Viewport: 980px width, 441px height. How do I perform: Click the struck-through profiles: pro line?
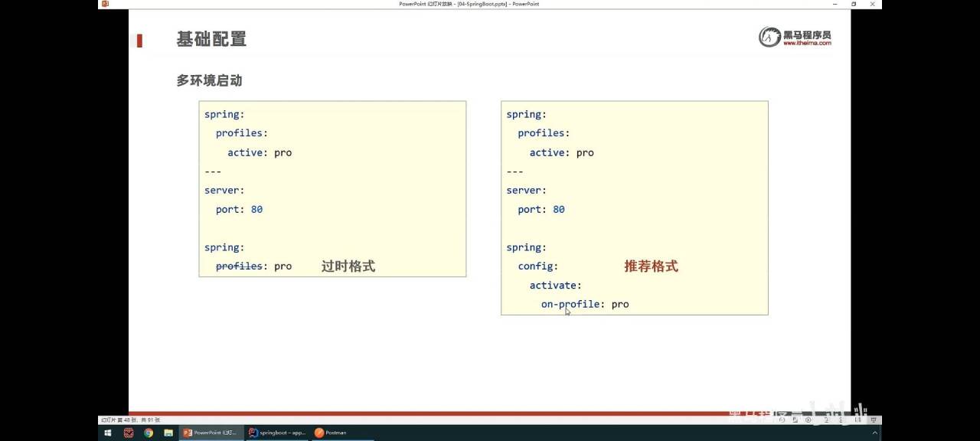pos(253,266)
